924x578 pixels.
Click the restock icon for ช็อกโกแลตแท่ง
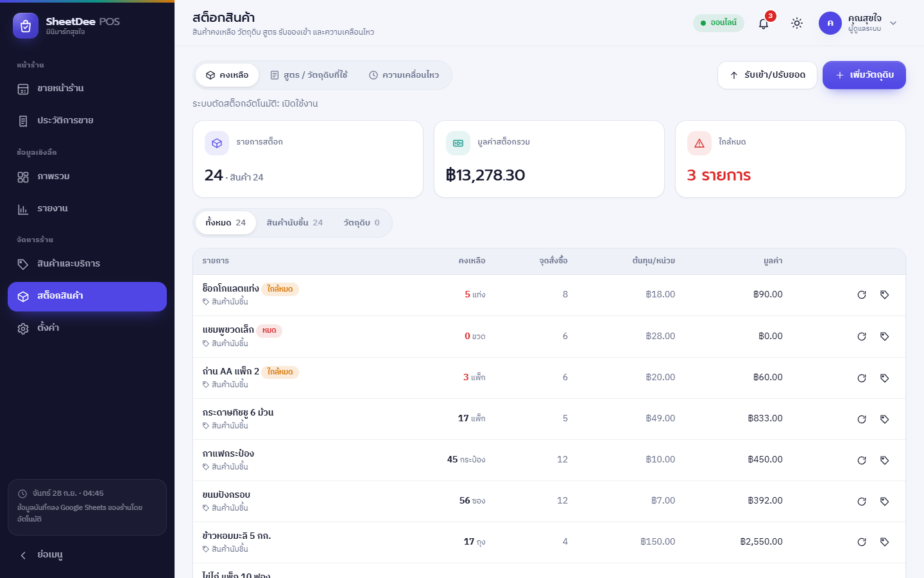(x=862, y=295)
